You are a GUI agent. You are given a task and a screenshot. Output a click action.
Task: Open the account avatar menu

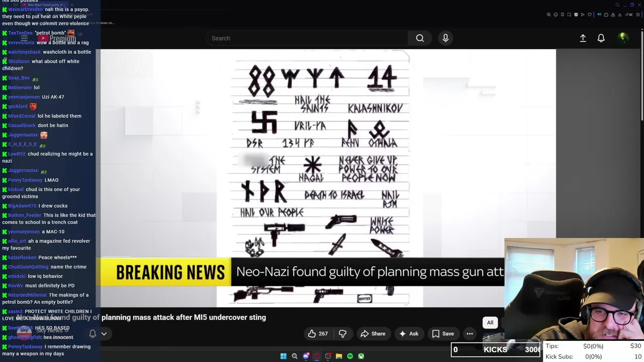tap(622, 38)
